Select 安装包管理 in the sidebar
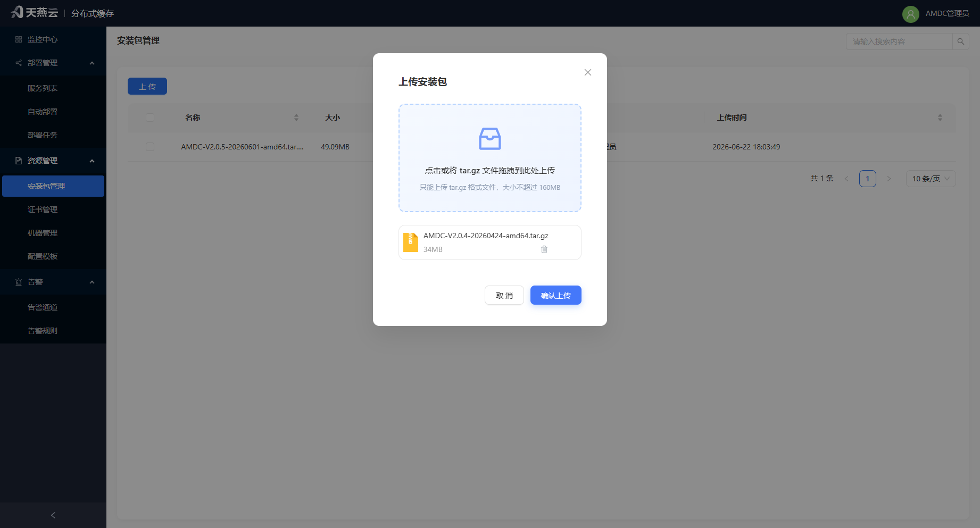980x528 pixels. pyautogui.click(x=53, y=186)
